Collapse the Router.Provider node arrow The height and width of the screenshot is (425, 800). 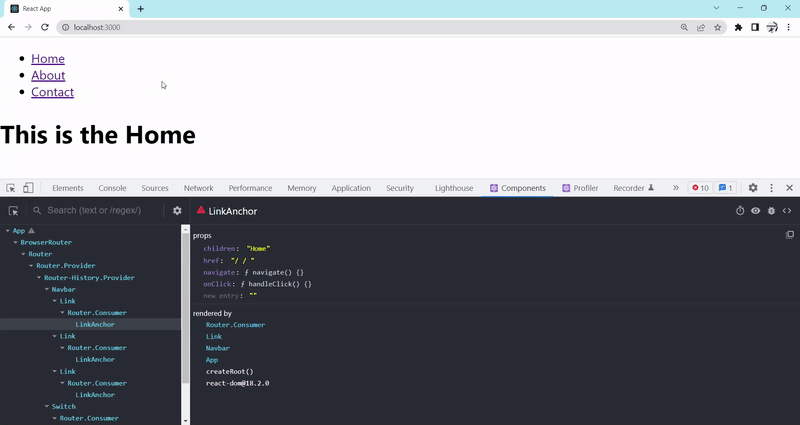[x=32, y=266]
